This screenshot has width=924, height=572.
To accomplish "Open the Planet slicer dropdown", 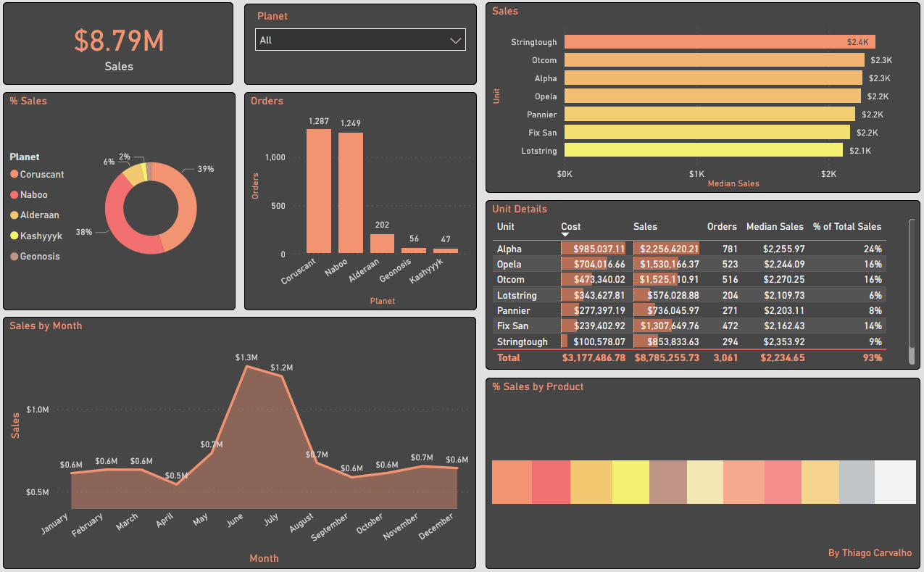I will (360, 40).
